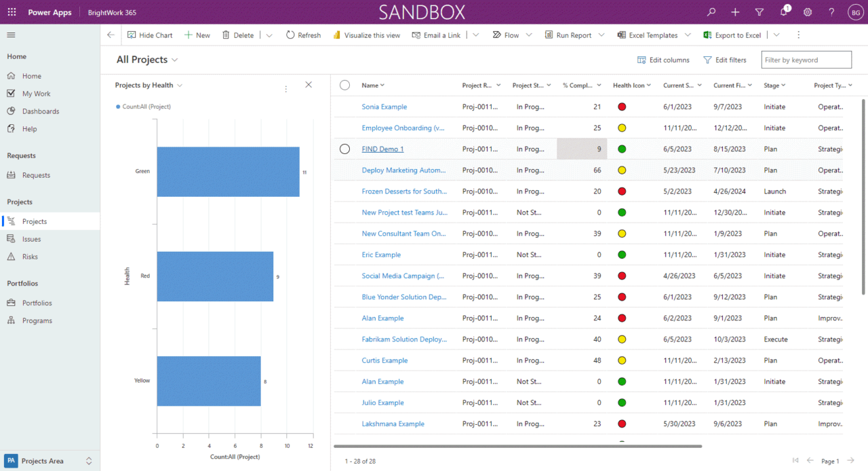The width and height of the screenshot is (868, 471).
Task: Open the Eric Example project link
Action: [381, 255]
